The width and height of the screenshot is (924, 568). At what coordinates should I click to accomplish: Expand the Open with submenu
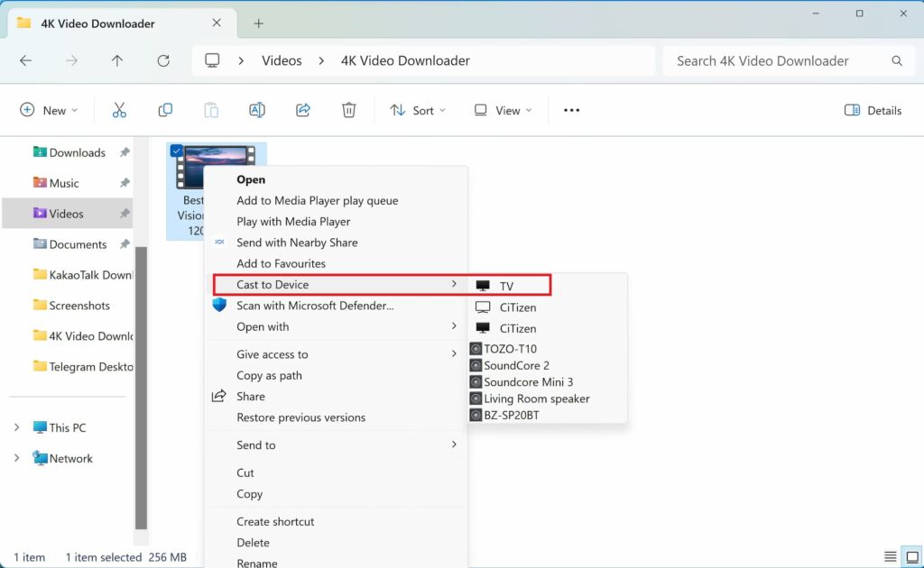(454, 326)
